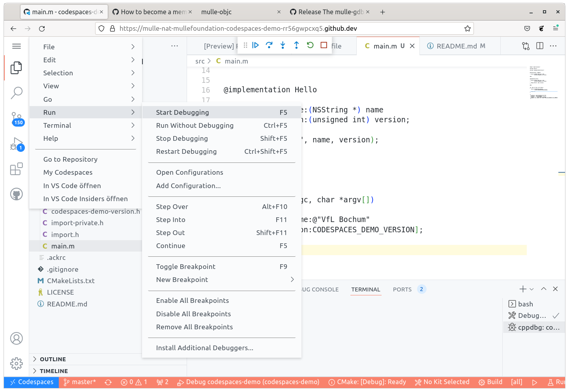
Task: Select Stop Debugging menu entry
Action: pyautogui.click(x=222, y=138)
